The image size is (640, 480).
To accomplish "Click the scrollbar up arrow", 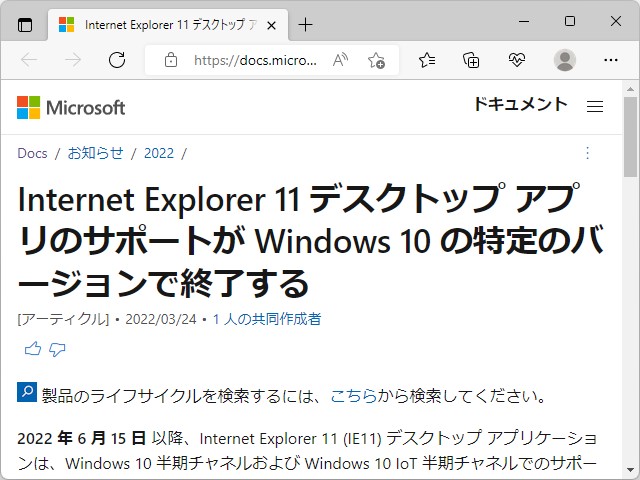I will click(631, 89).
